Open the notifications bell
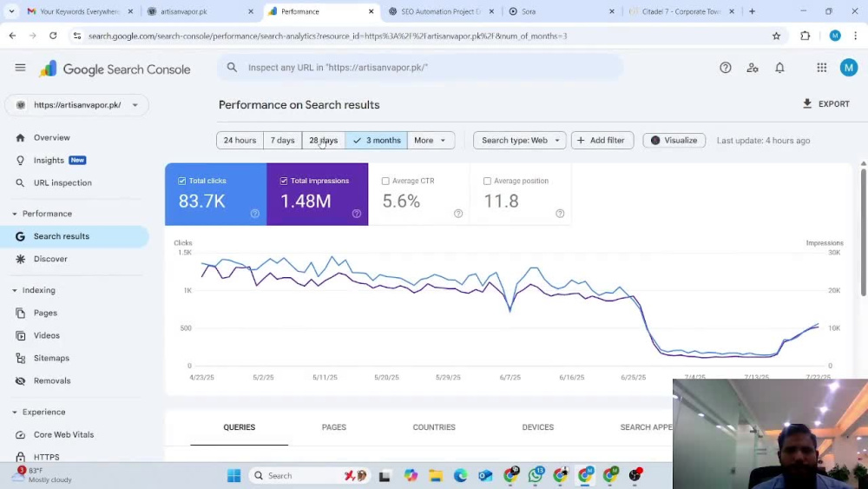The image size is (868, 489). click(779, 68)
